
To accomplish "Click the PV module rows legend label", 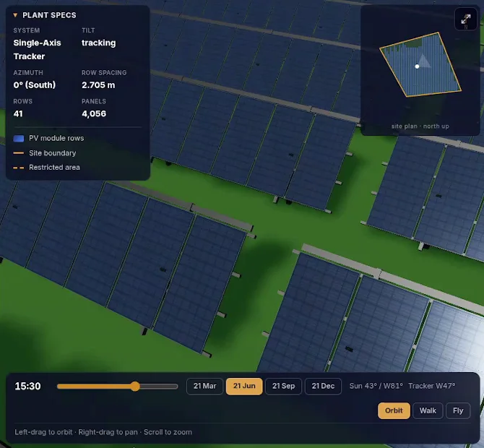I will tap(56, 138).
